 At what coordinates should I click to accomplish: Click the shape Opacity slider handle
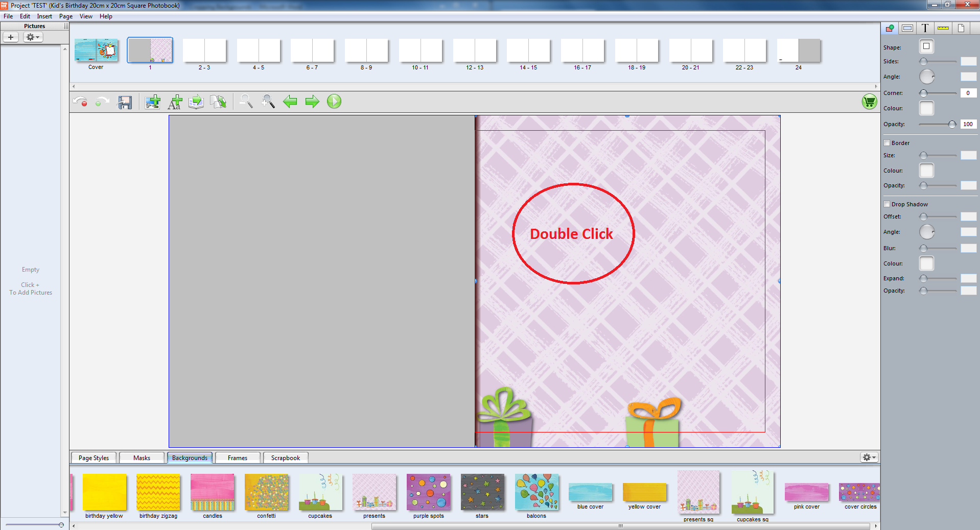(952, 125)
